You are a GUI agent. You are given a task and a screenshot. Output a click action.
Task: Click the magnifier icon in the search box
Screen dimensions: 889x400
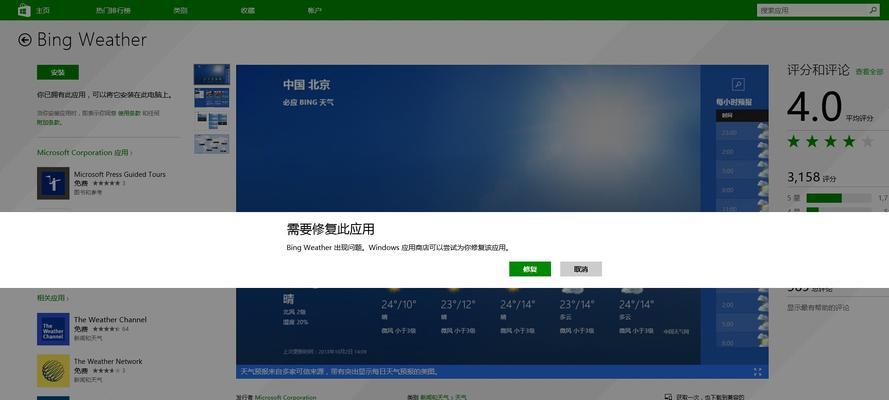pyautogui.click(x=873, y=10)
